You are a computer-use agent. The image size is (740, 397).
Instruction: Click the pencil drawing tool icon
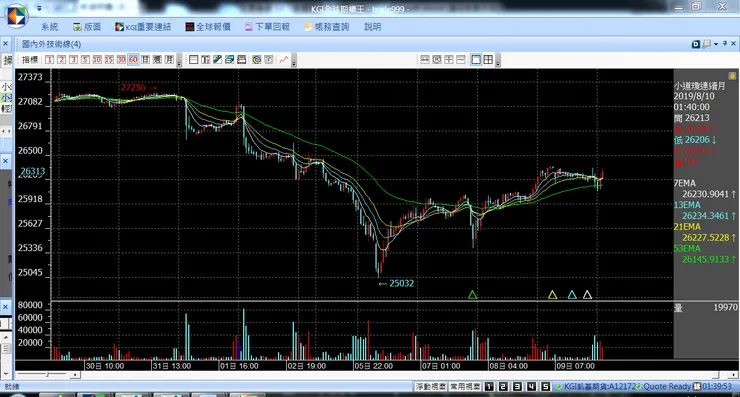(x=218, y=59)
